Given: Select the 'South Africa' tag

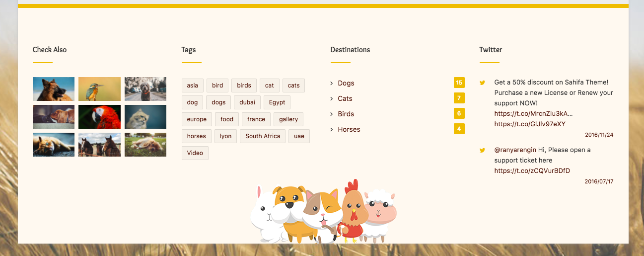Looking at the screenshot, I should [x=263, y=136].
